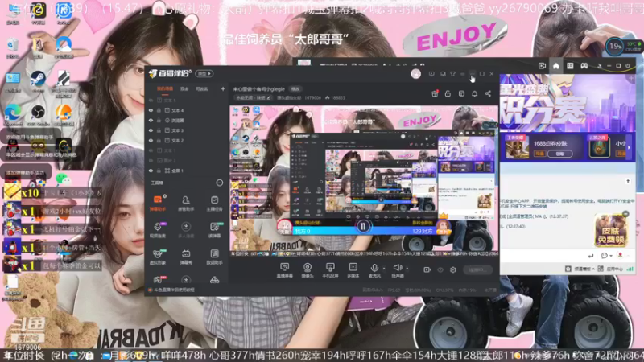Click the 领取 button on the 1688点券皮肤 card
644x362 pixels.
coord(559,154)
